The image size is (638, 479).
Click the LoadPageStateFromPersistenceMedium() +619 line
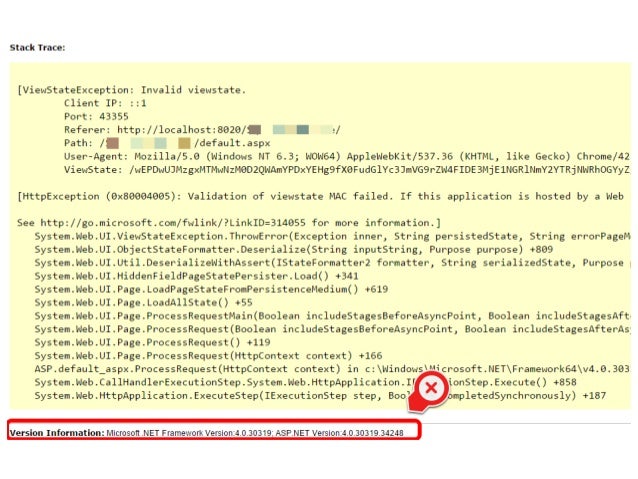(x=211, y=289)
